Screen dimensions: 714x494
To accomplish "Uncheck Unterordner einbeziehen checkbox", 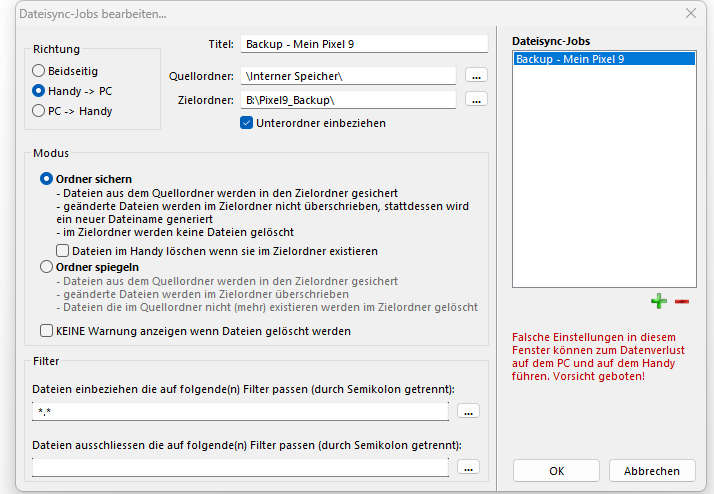I will click(247, 123).
